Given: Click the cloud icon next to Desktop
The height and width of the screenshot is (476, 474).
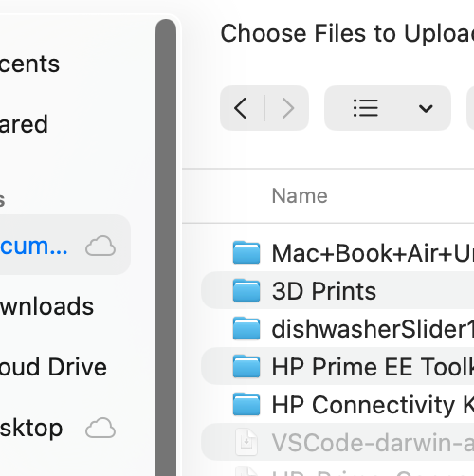Looking at the screenshot, I should (x=100, y=428).
